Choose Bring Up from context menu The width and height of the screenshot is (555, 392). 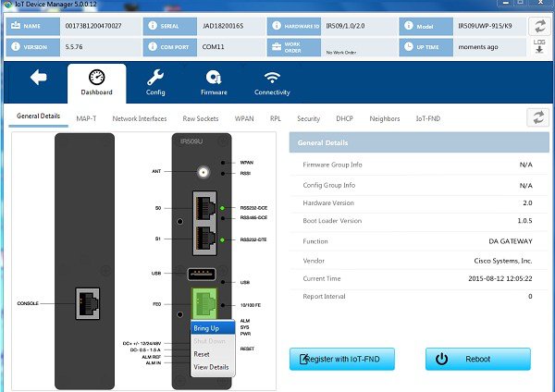tap(213, 328)
